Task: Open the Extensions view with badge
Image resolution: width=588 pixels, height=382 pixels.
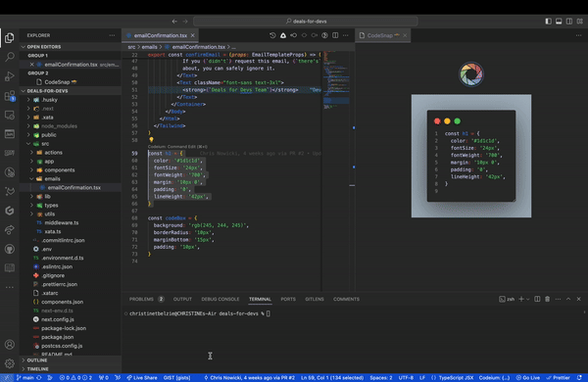Action: click(10, 96)
